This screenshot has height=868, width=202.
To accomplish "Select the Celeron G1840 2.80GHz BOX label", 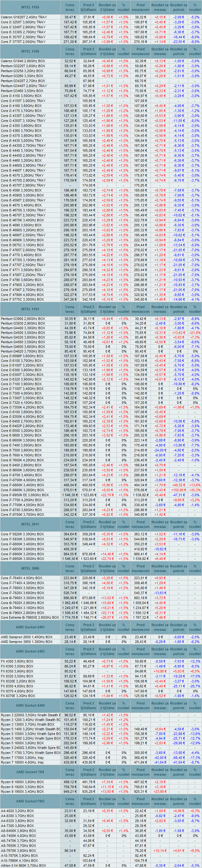I will tap(23, 61).
